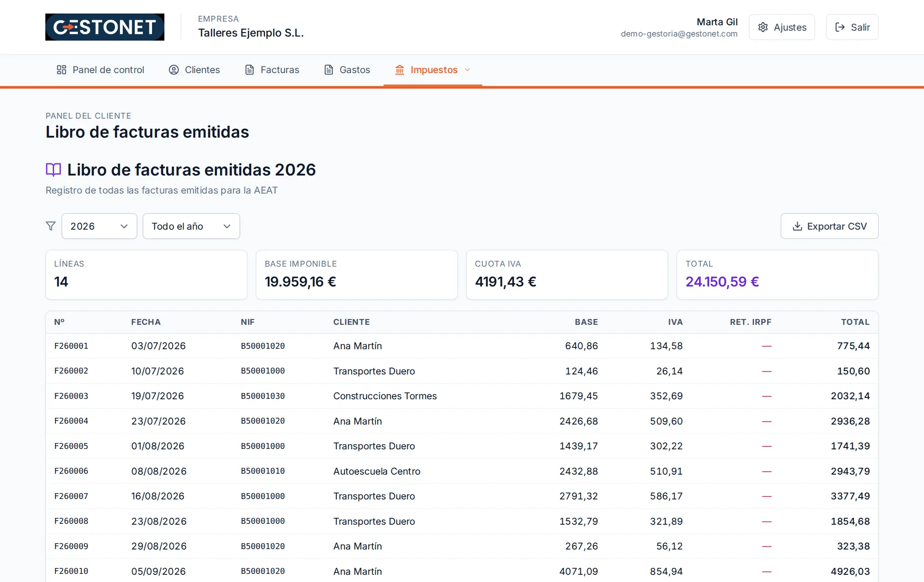Click the Facturas document icon
This screenshot has height=582, width=924.
tap(249, 70)
